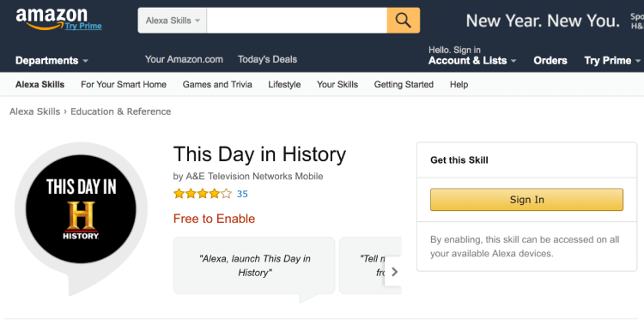Open Your Skills page

tap(337, 85)
